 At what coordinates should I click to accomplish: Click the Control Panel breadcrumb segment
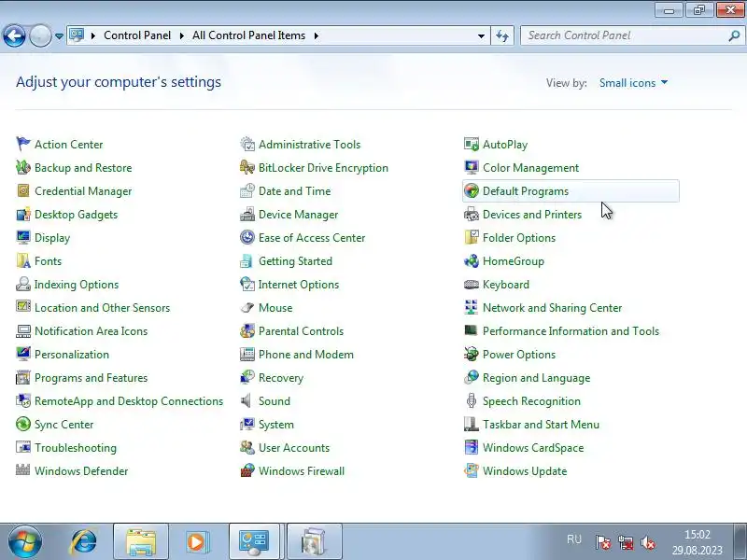(x=137, y=35)
